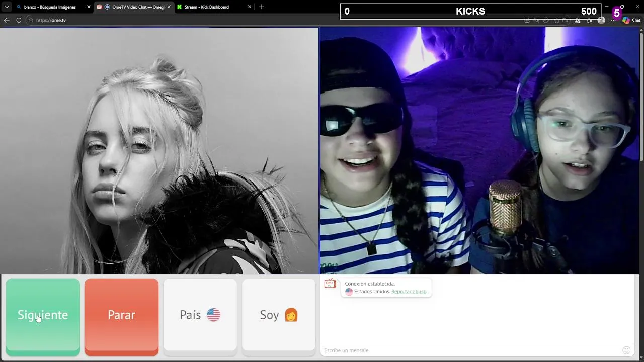Switch to Stream - Kick Dashboard tab
The width and height of the screenshot is (644, 362).
211,7
